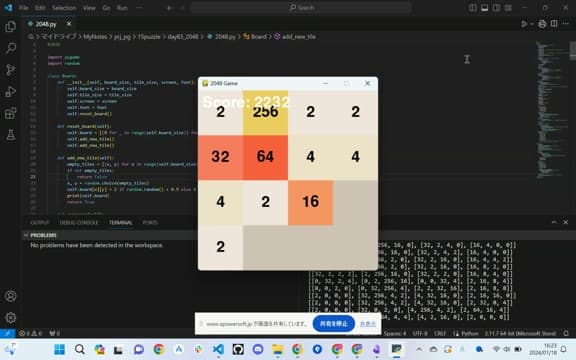Maximize the panel with the up chevron
576x360 pixels.
(x=554, y=222)
